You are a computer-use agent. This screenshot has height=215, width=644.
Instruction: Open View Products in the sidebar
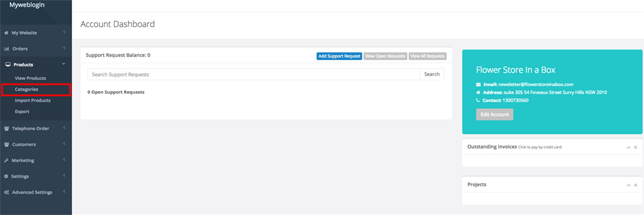[x=30, y=78]
